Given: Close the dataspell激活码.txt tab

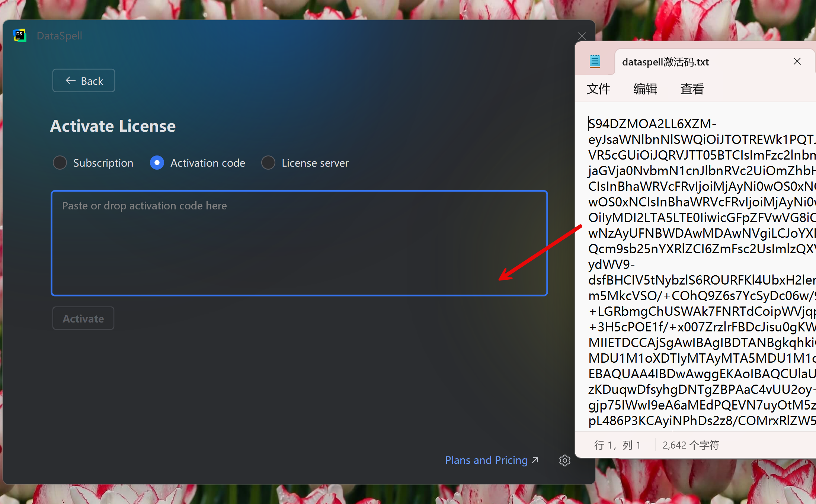Looking at the screenshot, I should pyautogui.click(x=797, y=61).
